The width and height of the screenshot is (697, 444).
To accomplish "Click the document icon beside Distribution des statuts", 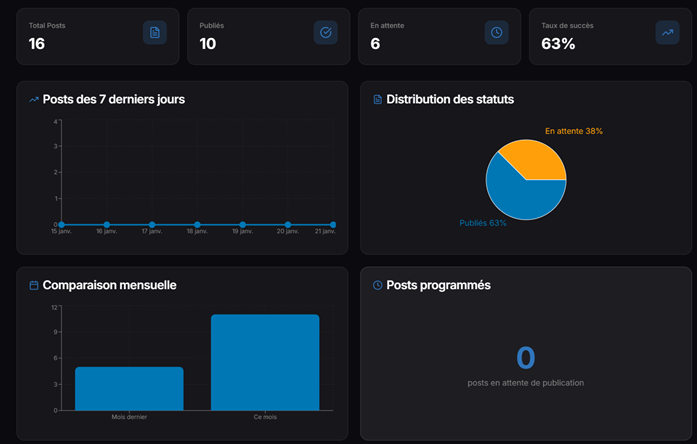I will [377, 100].
